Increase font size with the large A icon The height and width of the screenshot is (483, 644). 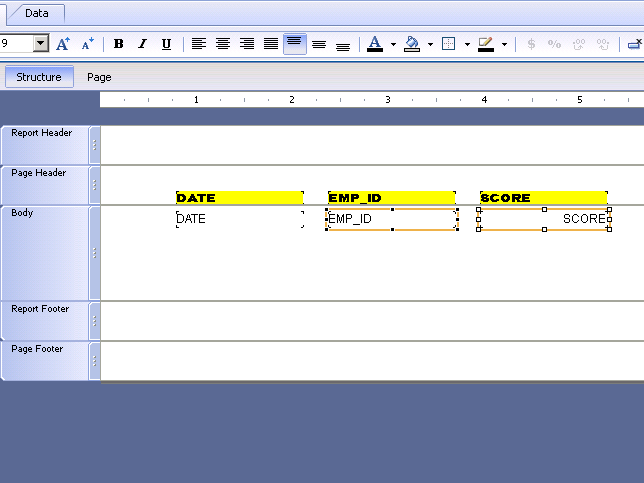click(63, 44)
